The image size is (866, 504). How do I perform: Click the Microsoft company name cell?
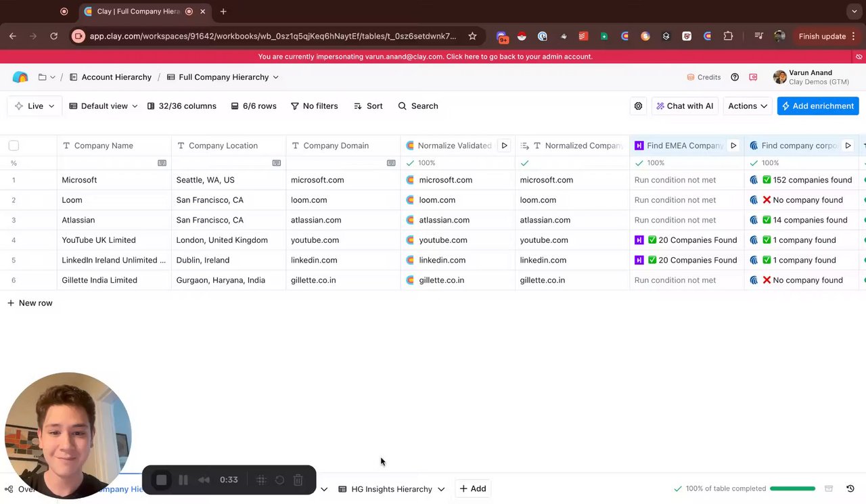click(x=114, y=180)
